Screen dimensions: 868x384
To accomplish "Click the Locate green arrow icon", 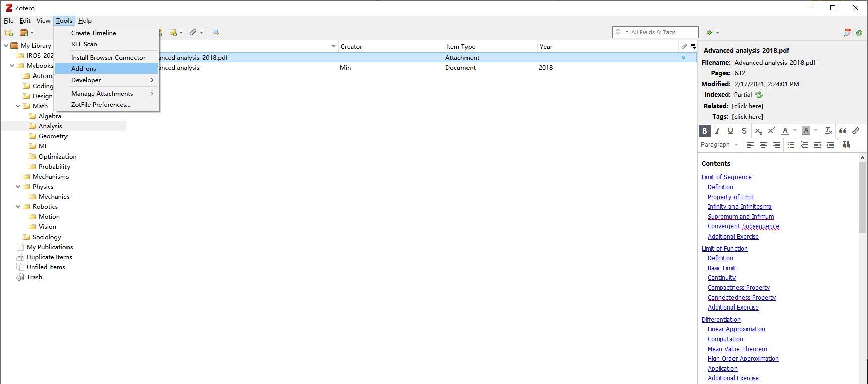I will point(709,33).
